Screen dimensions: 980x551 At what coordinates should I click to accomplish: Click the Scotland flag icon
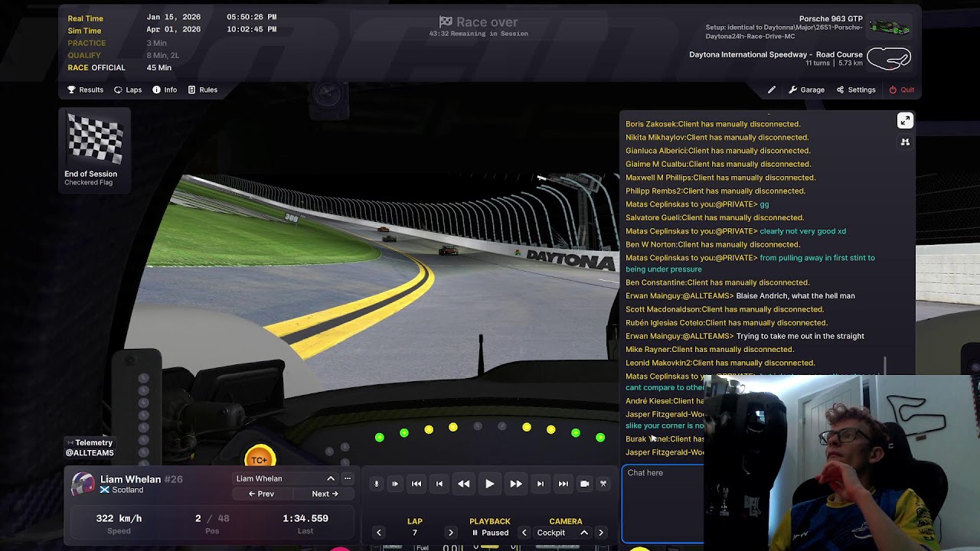105,490
